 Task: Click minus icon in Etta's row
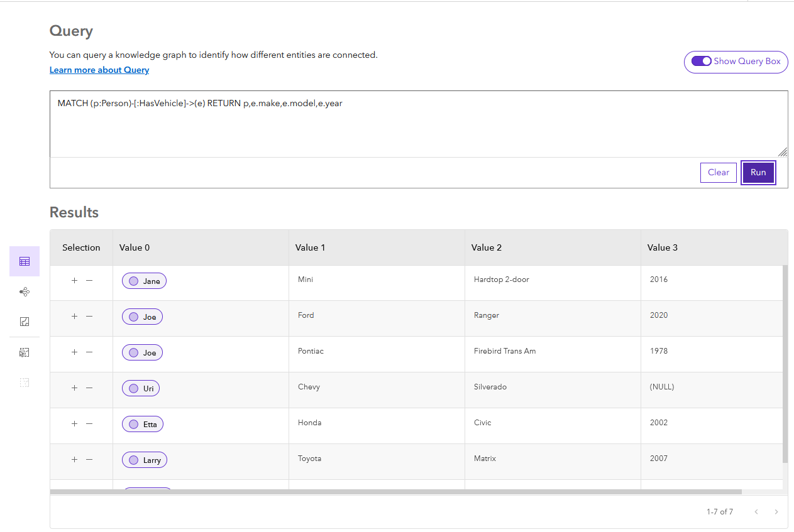(89, 424)
